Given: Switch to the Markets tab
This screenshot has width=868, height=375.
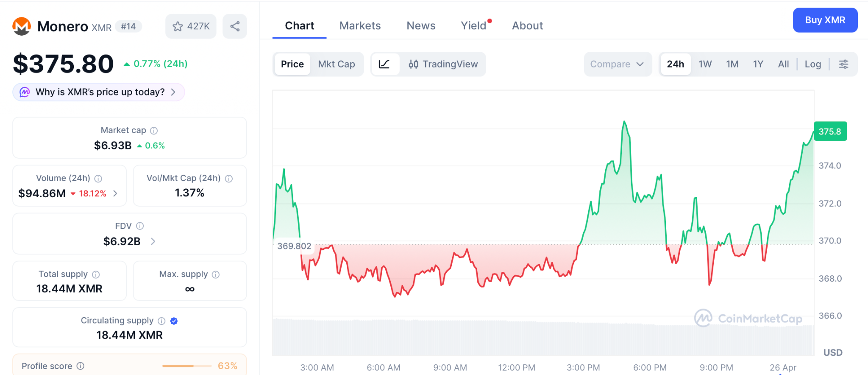Looking at the screenshot, I should [360, 26].
